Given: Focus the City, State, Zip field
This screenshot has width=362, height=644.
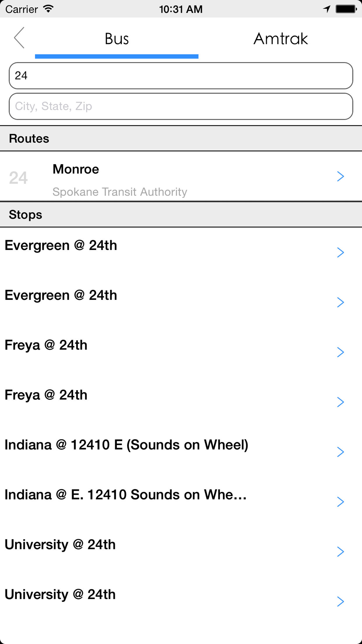Looking at the screenshot, I should (x=181, y=106).
